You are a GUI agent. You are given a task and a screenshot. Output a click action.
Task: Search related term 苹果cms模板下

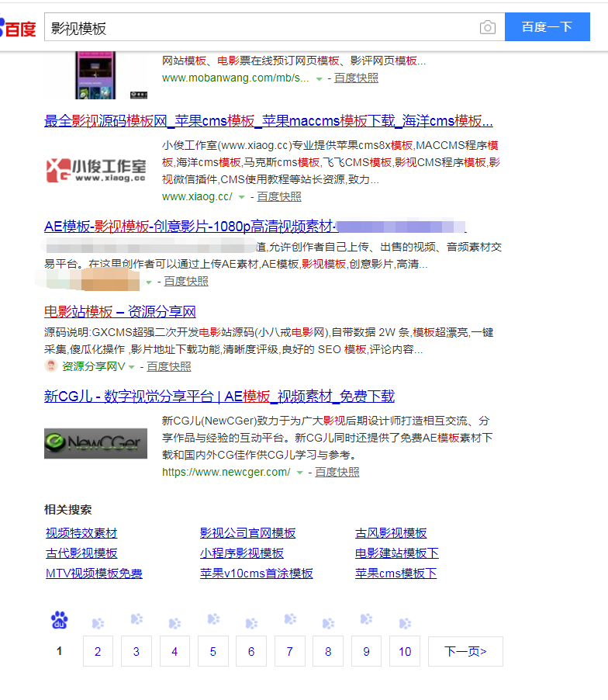coord(396,574)
